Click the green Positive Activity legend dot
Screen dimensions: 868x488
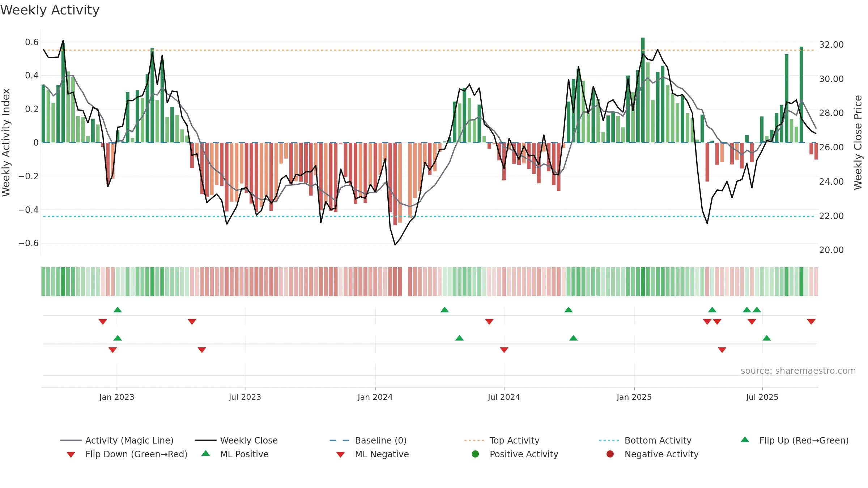click(x=475, y=454)
